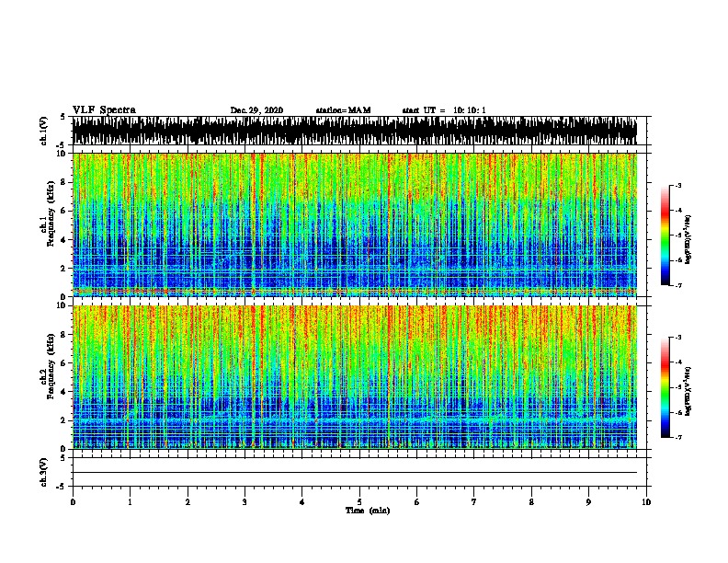This screenshot has height=563, width=728.
Task: Select the "Dec. 29, 2020" date text
Action: click(256, 110)
